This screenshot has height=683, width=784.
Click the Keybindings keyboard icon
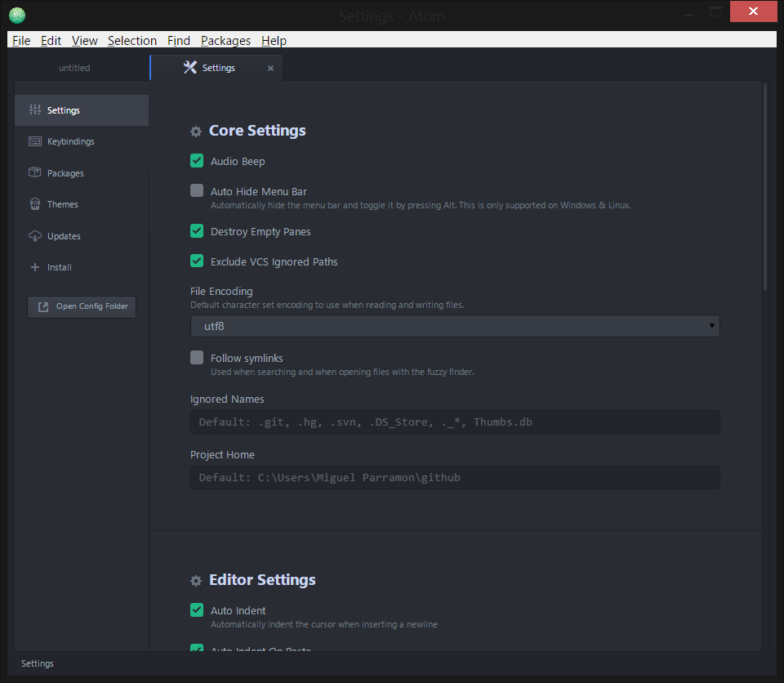click(x=35, y=141)
